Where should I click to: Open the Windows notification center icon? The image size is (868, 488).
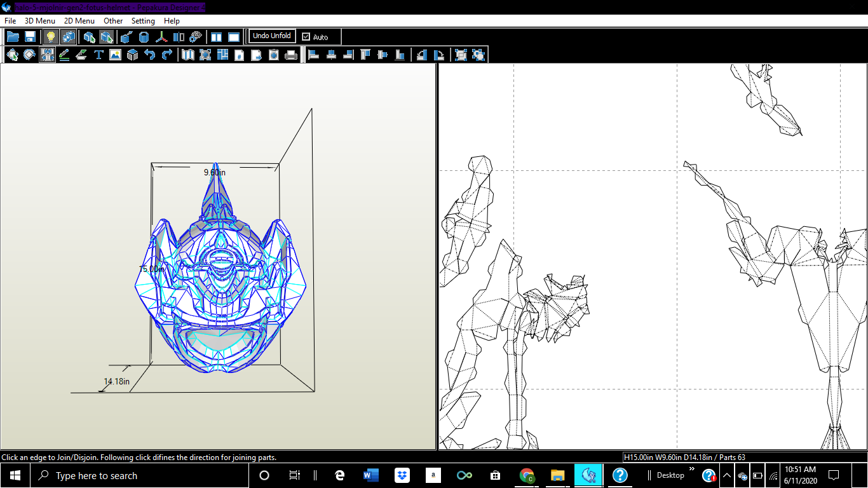834,475
